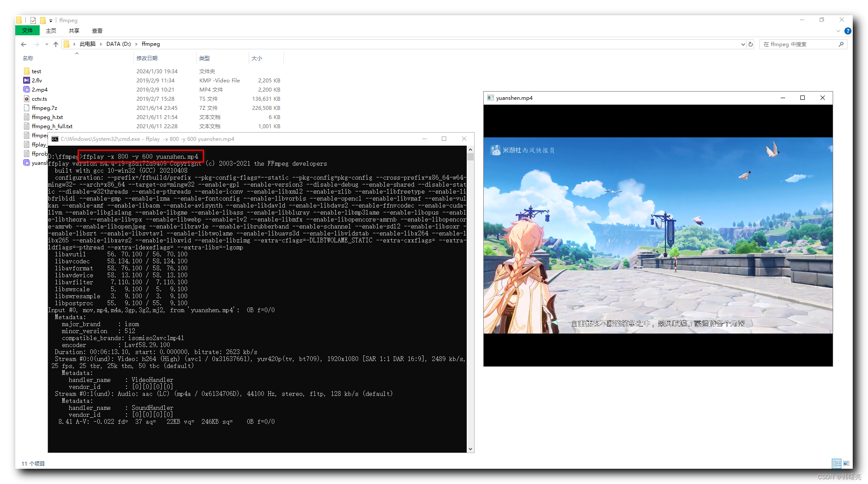Open the 文件 menu
The width and height of the screenshot is (868, 484).
point(27,31)
